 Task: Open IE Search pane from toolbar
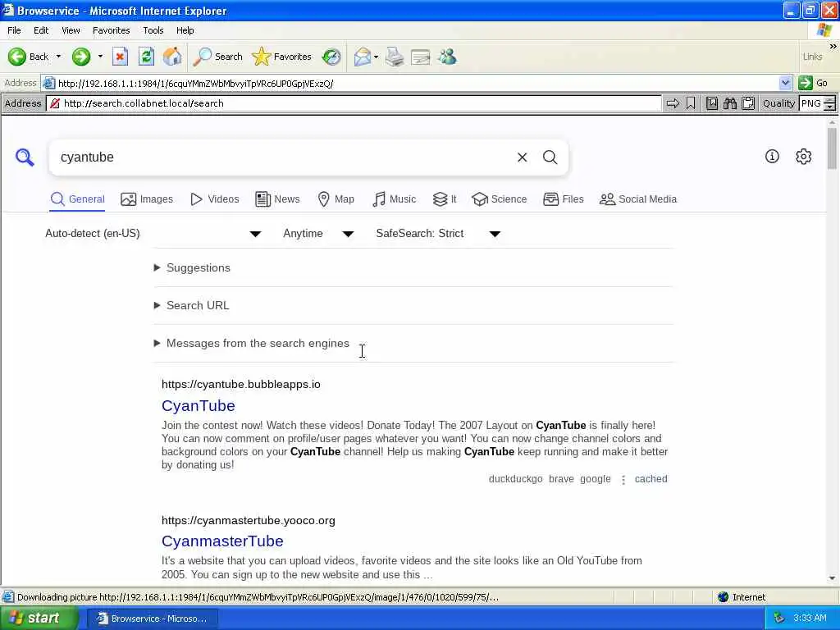[x=218, y=57]
